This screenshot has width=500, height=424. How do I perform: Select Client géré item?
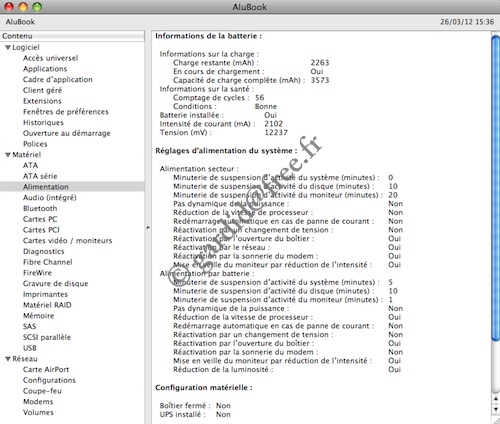pyautogui.click(x=42, y=90)
